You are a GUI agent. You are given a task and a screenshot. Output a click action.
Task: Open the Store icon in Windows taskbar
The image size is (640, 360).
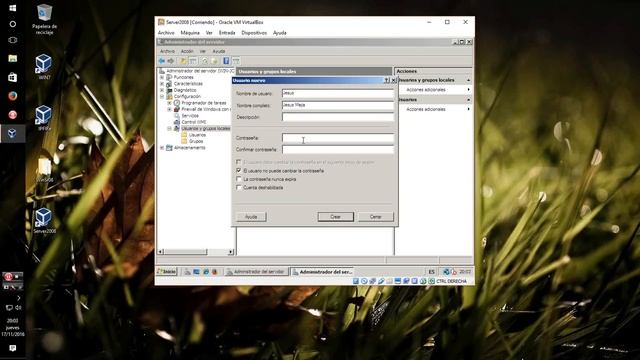point(13,77)
